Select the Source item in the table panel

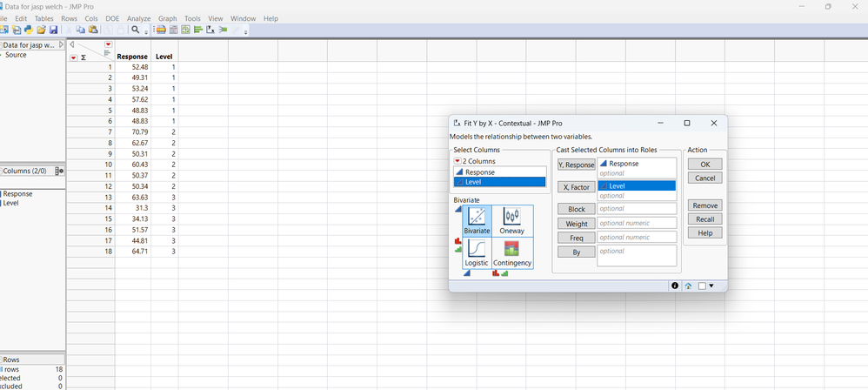pos(16,55)
